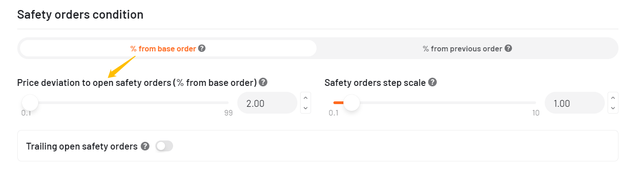The width and height of the screenshot is (644, 180).
Task: Open help icon beside '% from base order'
Action: [202, 48]
